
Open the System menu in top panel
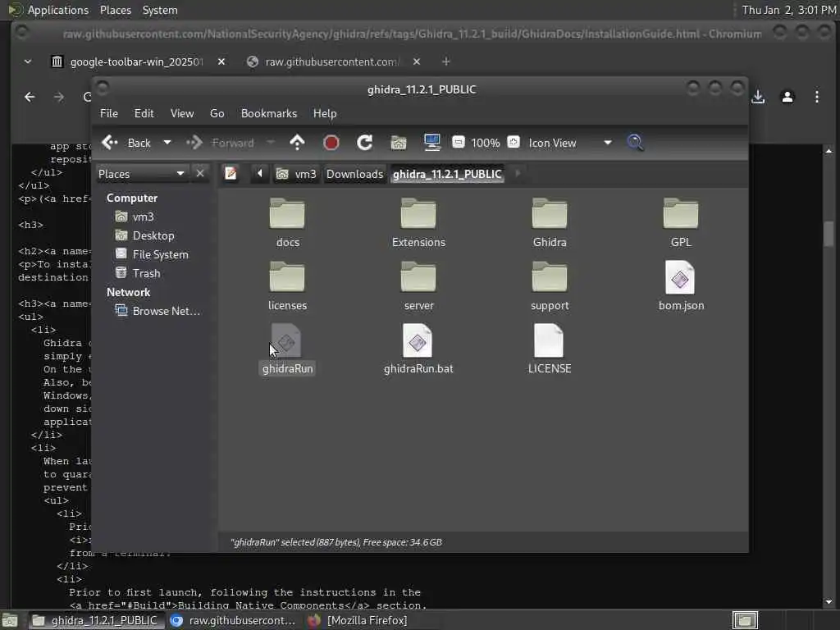click(160, 10)
